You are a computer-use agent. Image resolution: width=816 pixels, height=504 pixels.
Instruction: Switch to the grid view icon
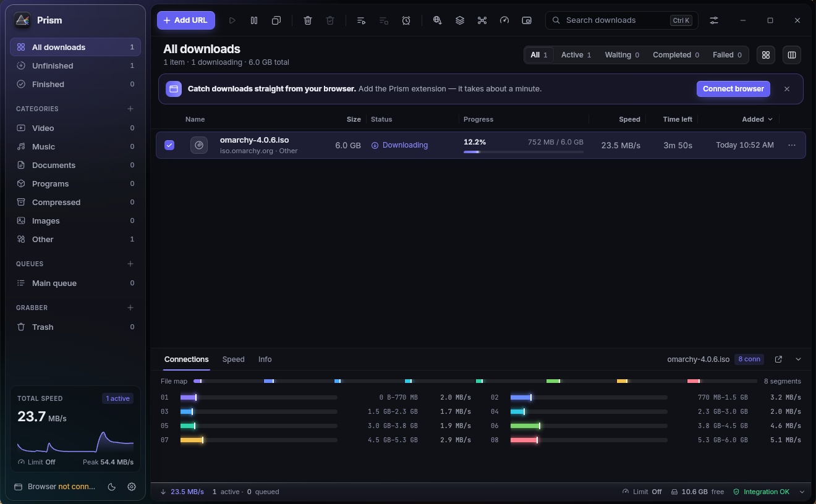point(766,55)
